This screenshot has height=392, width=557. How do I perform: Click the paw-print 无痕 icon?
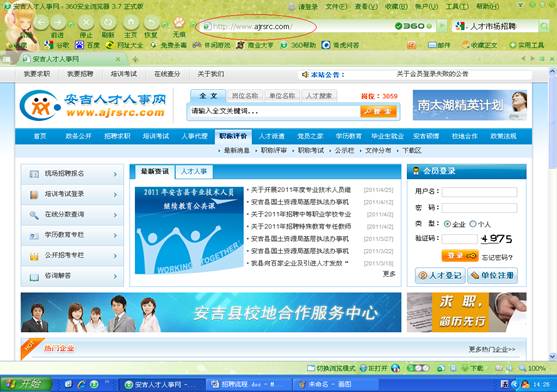coord(179,23)
